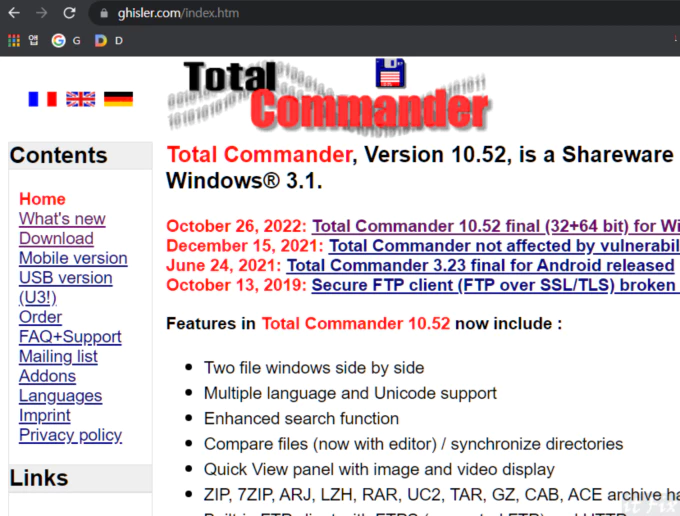This screenshot has height=516, width=680.
Task: Go back with the browser back arrow
Action: pos(14,13)
